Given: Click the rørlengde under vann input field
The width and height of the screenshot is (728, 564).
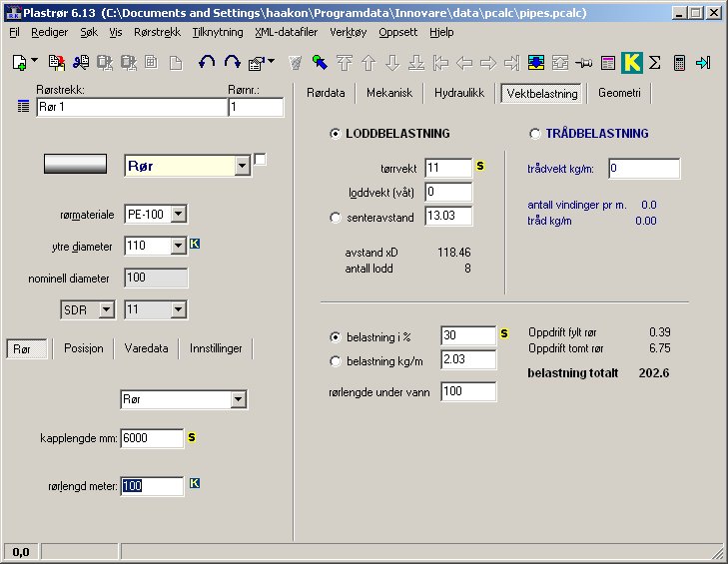Looking at the screenshot, I should click(x=468, y=392).
